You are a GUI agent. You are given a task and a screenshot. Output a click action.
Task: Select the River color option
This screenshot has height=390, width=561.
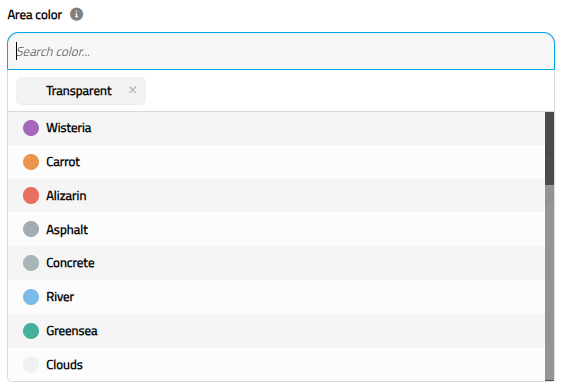pyautogui.click(x=276, y=297)
